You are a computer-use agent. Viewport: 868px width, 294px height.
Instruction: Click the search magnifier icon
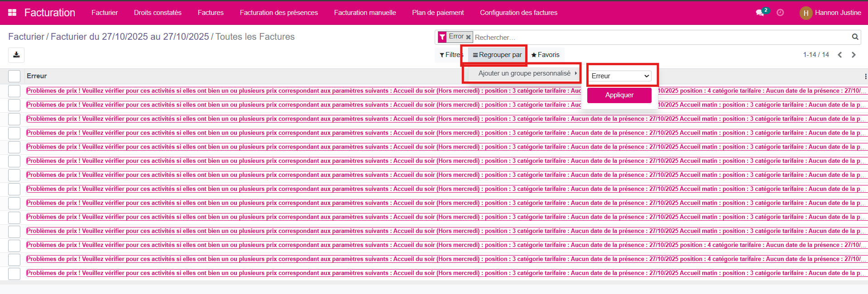point(855,37)
